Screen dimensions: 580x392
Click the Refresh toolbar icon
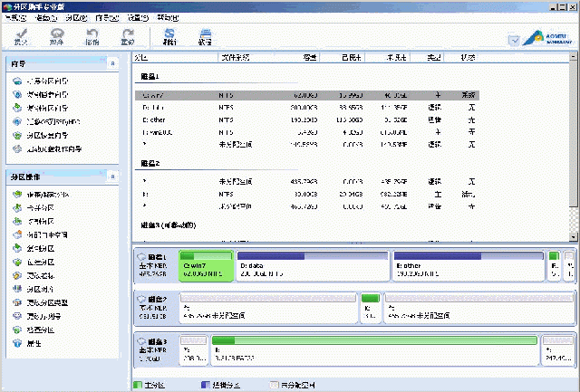170,37
